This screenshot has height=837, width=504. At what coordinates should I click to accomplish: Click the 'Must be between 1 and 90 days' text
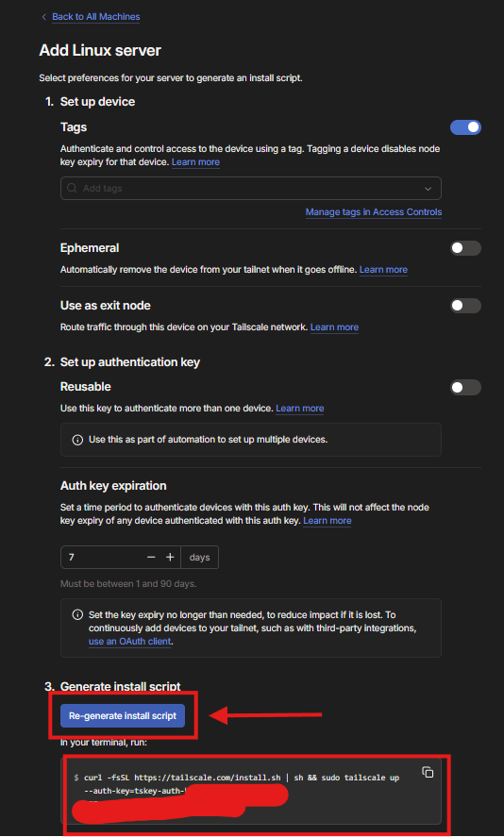click(x=128, y=583)
